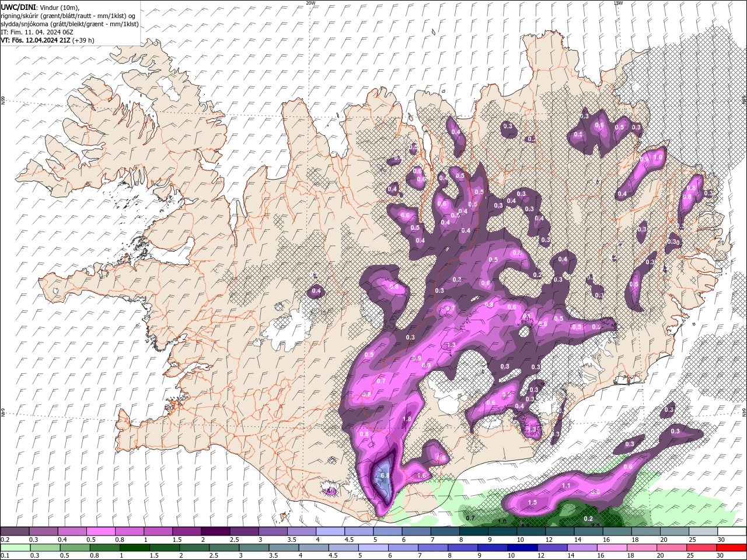This screenshot has width=747, height=560.
Task: Click the pale green 0.1 swatch in lower legend row
Action: (15, 548)
